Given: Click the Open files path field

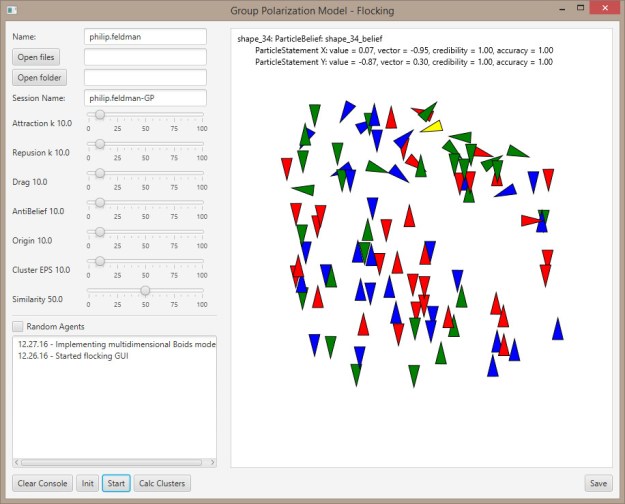Looking at the screenshot, I should point(145,57).
